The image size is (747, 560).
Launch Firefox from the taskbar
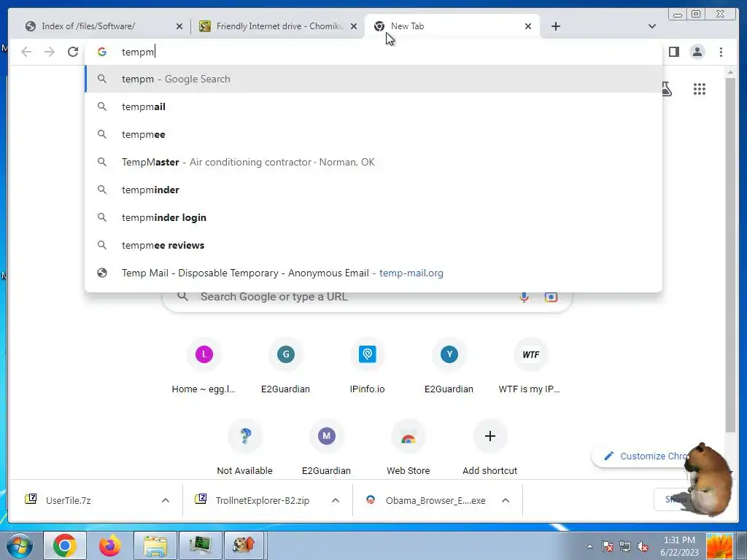click(110, 545)
